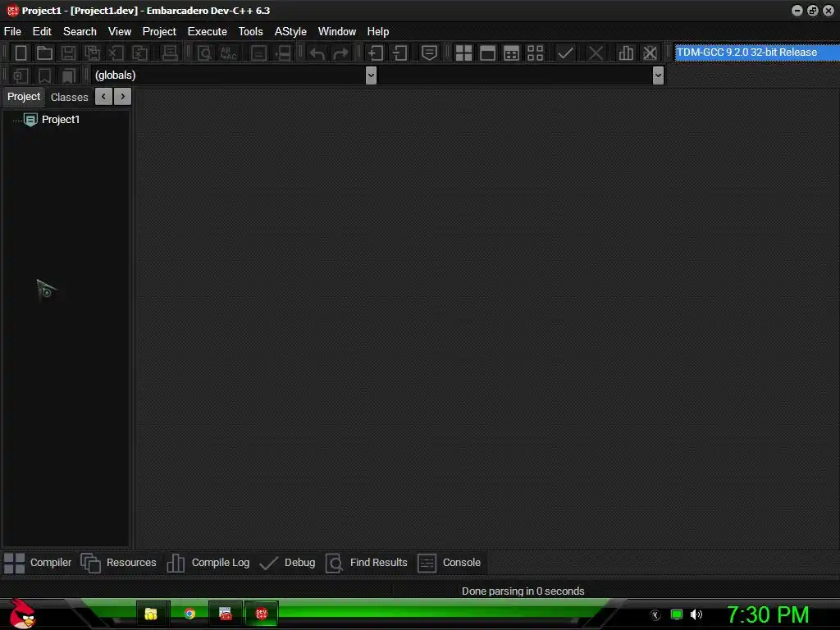840x630 pixels.
Task: Click the Undo arrow icon
Action: tap(317, 53)
